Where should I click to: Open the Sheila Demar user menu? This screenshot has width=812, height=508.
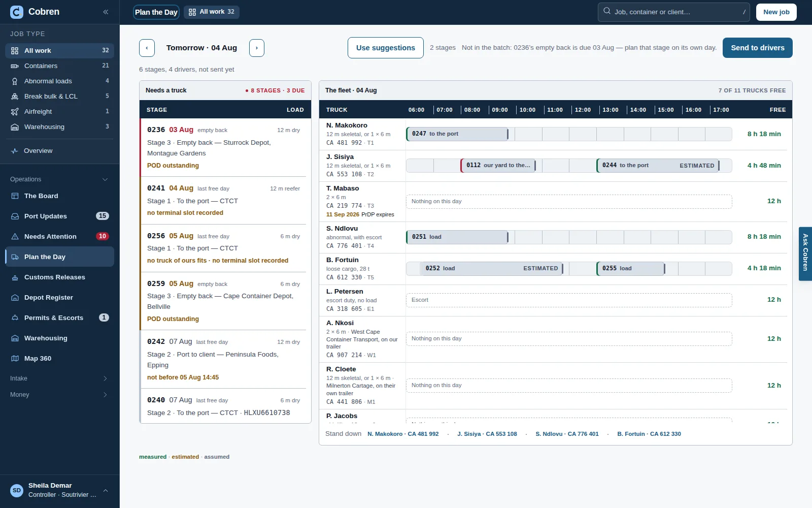pyautogui.click(x=60, y=490)
